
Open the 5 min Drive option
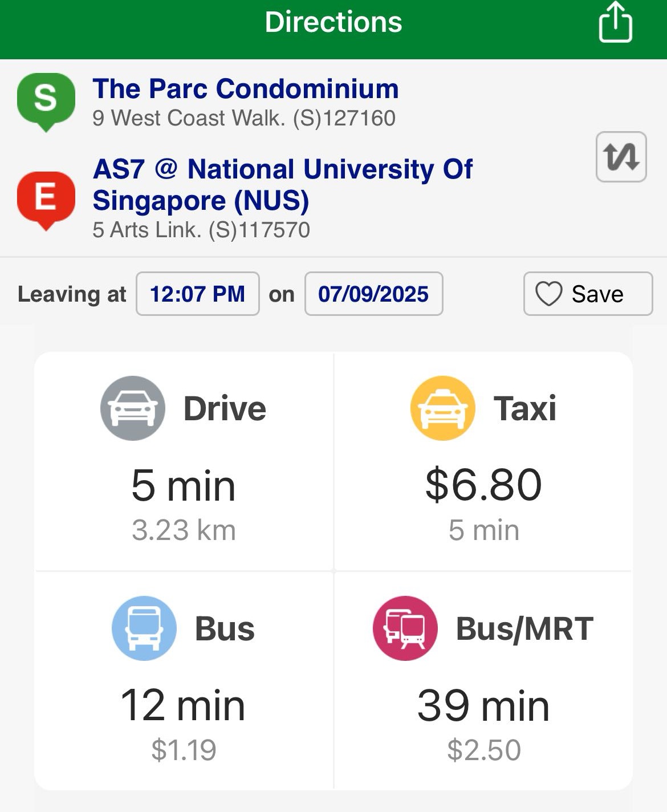pyautogui.click(x=183, y=486)
